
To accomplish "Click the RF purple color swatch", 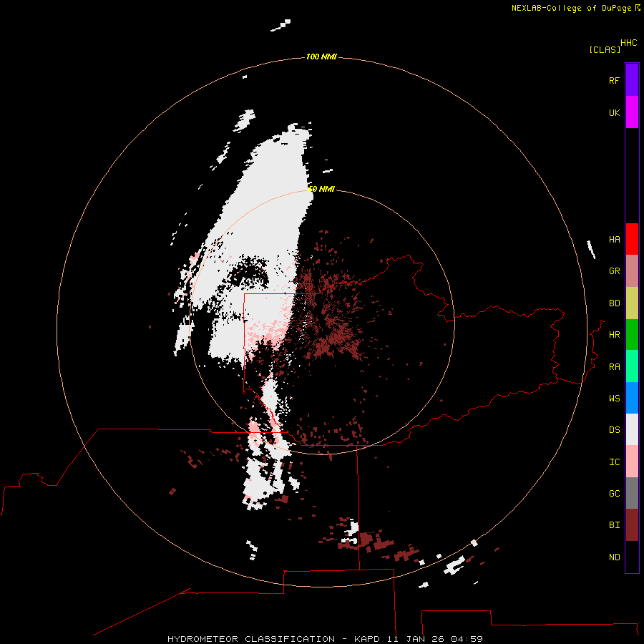I will tap(632, 80).
